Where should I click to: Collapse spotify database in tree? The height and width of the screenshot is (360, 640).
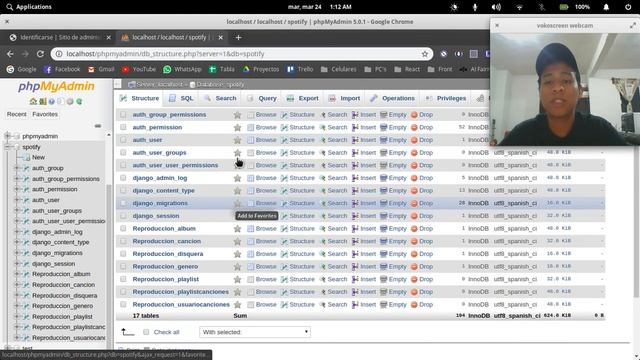[7, 147]
